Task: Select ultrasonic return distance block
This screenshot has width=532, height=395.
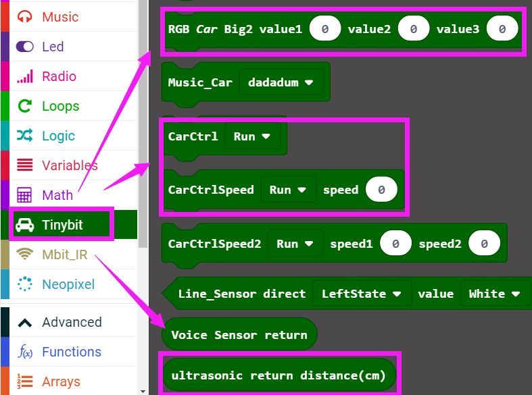Action: [x=278, y=375]
